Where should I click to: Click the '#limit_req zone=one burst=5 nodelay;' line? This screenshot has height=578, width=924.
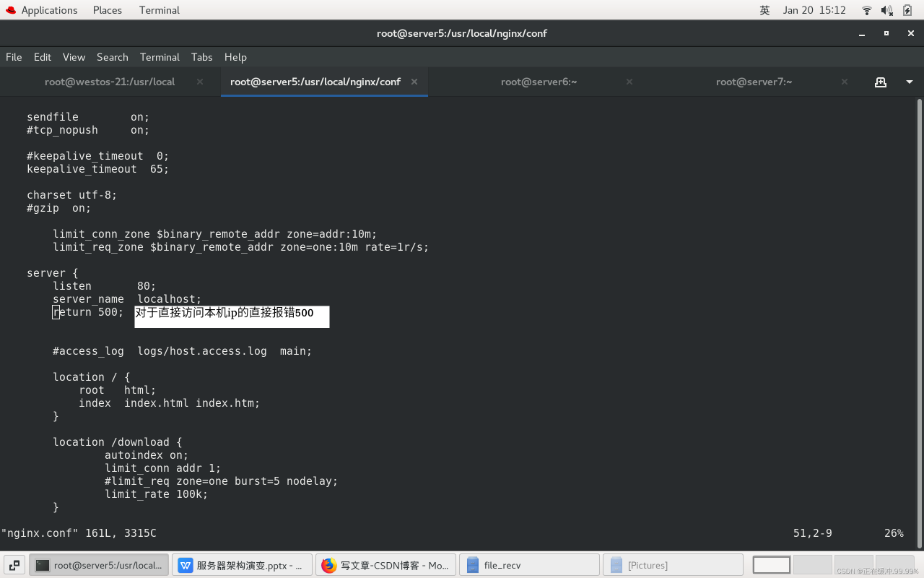point(222,481)
